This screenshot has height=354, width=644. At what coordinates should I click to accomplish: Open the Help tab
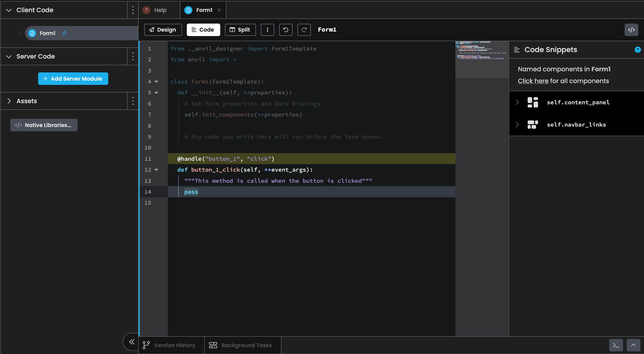point(160,10)
